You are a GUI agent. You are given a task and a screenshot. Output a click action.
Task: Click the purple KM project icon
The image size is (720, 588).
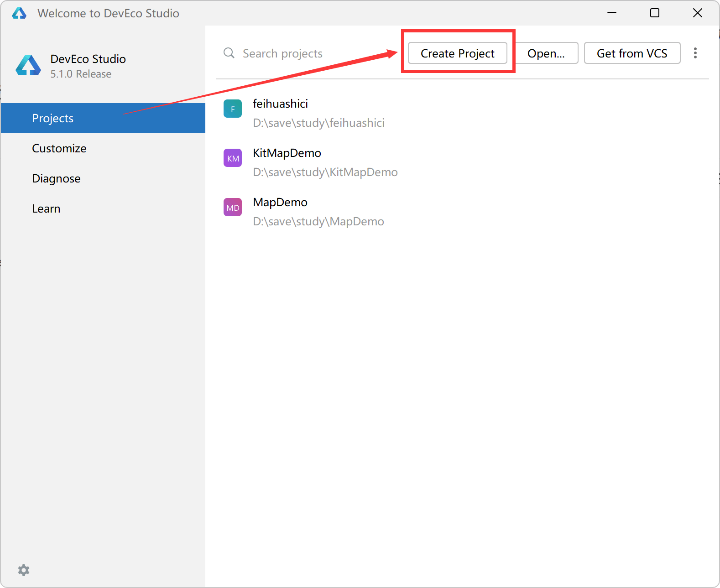[x=233, y=158]
